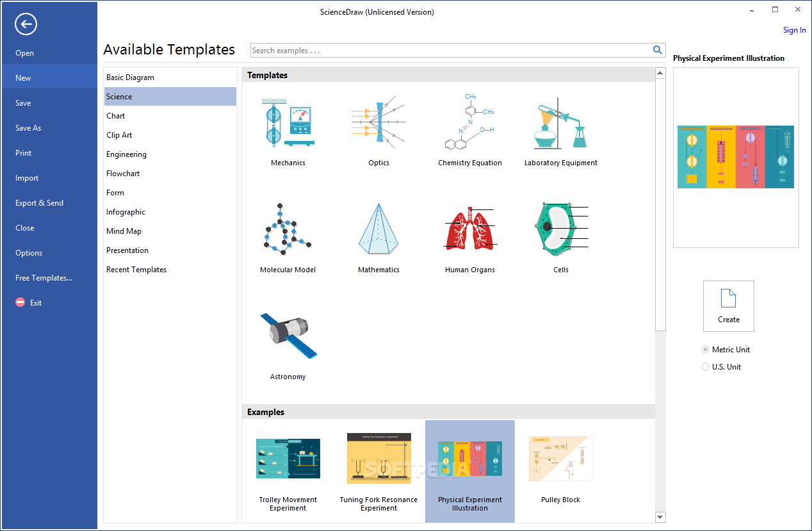Open the Molecular Model template
Image resolution: width=812 pixels, height=531 pixels.
coord(288,238)
